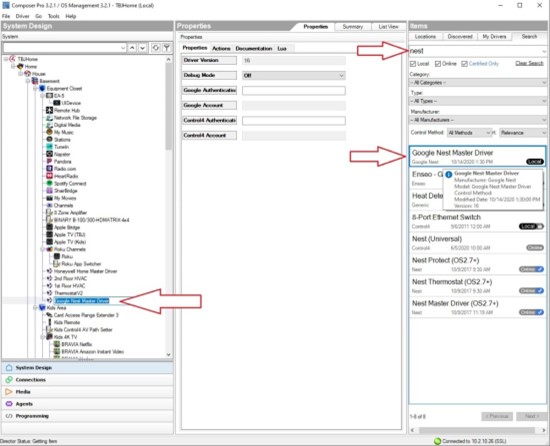Click the Items panel horizontal scrollbar
Viewport: 550px width, 446px height.
(477, 430)
